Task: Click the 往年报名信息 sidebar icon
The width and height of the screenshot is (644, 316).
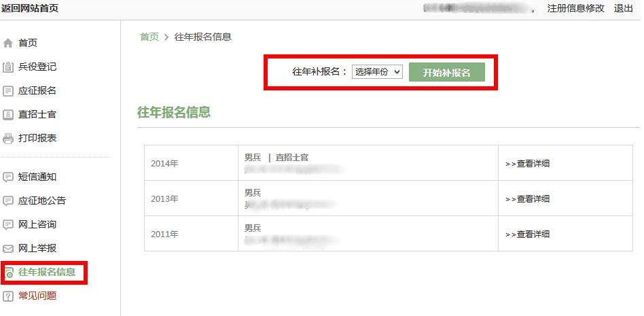Action: (8, 273)
